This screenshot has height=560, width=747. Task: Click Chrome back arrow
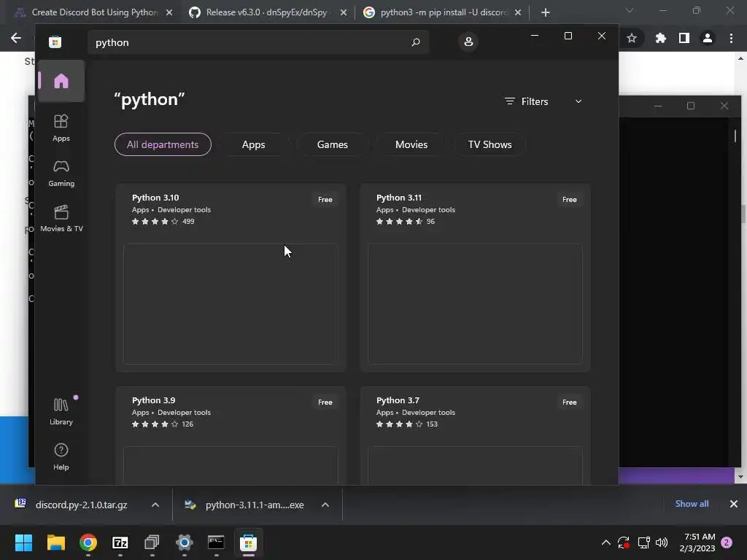[16, 38]
